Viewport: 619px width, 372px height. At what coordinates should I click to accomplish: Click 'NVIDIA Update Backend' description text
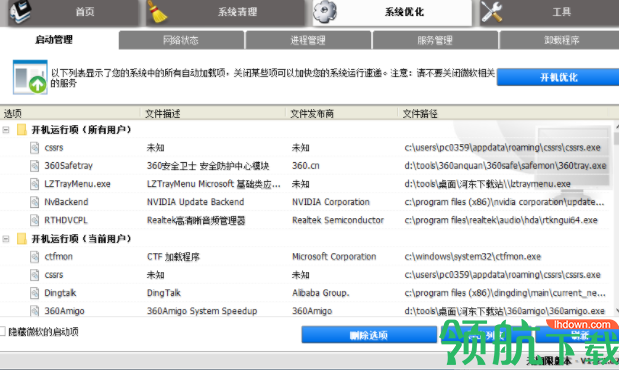pos(195,202)
